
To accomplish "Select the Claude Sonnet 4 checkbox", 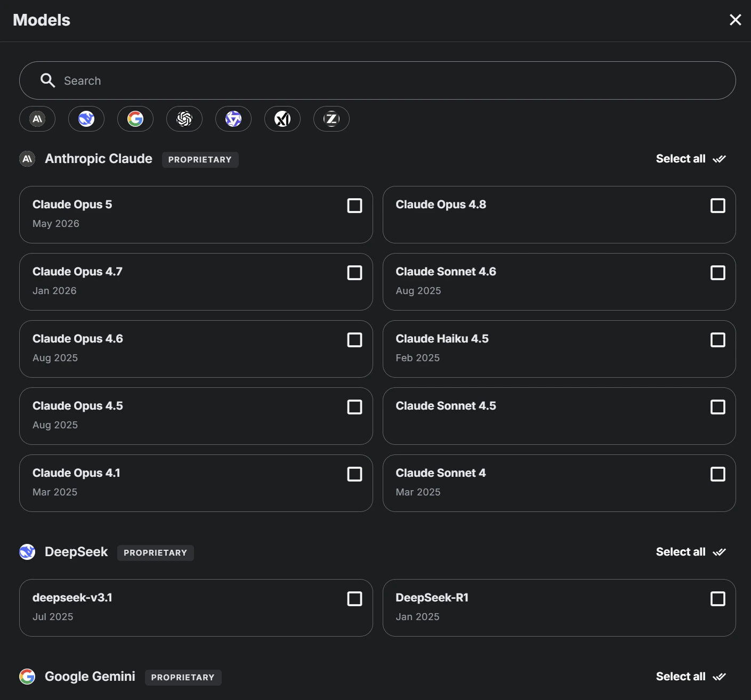I will [718, 474].
